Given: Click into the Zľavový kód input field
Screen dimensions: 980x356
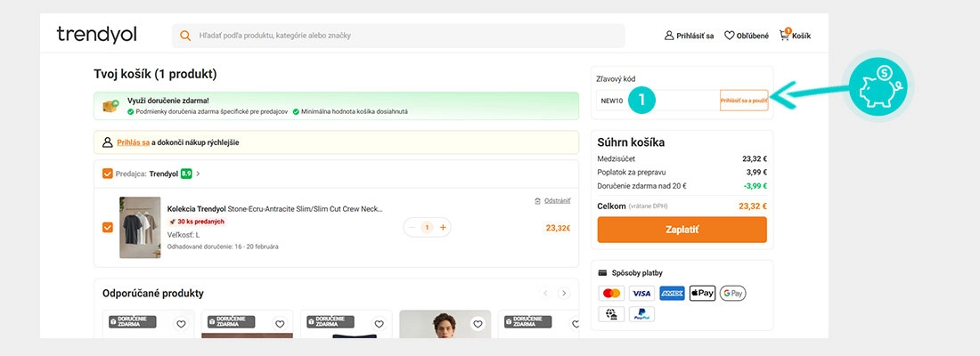Looking at the screenshot, I should coord(657,101).
